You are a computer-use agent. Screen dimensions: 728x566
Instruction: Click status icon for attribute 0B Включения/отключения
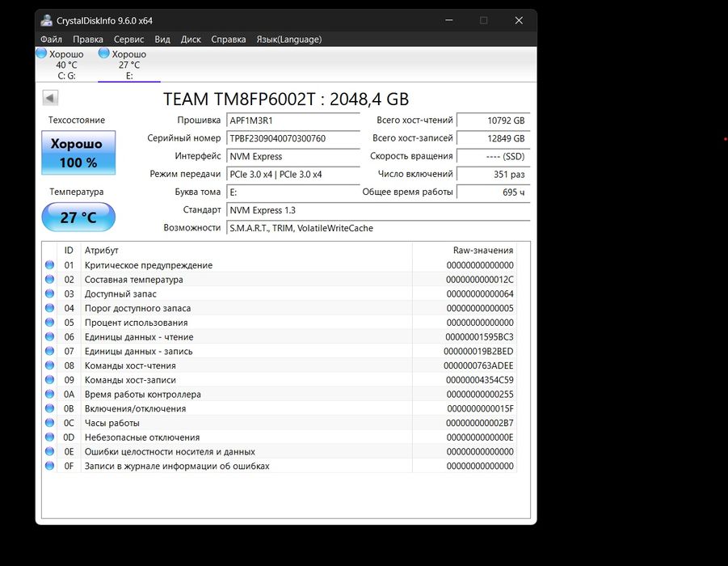49,408
